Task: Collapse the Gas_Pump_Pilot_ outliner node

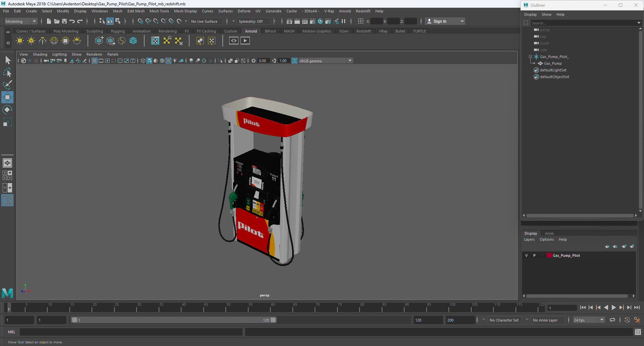Action: click(x=530, y=57)
